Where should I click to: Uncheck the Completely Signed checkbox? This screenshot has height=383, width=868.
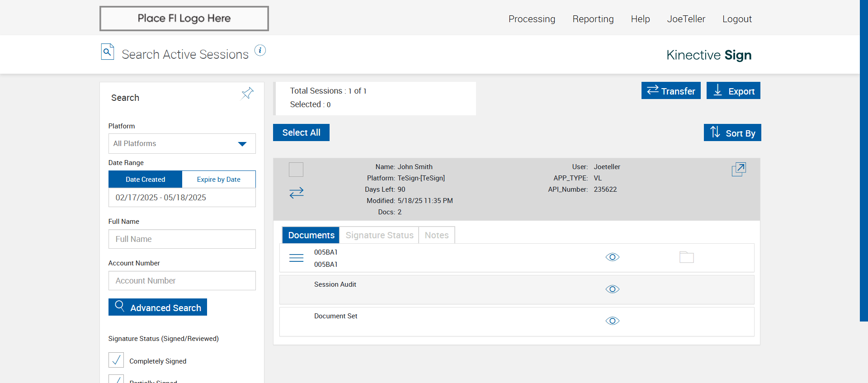(x=116, y=360)
